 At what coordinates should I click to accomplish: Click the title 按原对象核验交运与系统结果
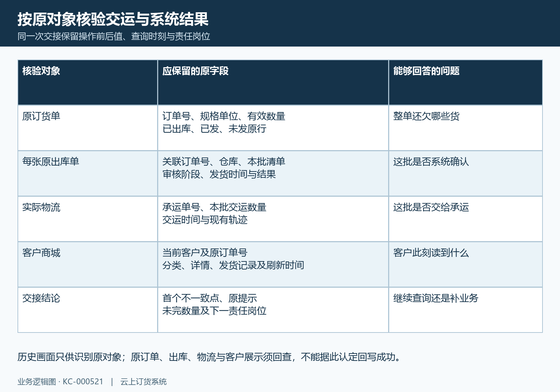pos(113,19)
